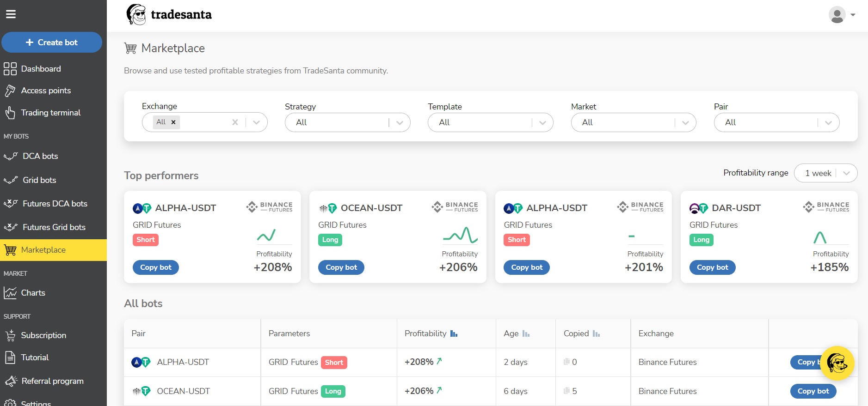
Task: Click the Trading terminal hand icon
Action: click(x=10, y=113)
